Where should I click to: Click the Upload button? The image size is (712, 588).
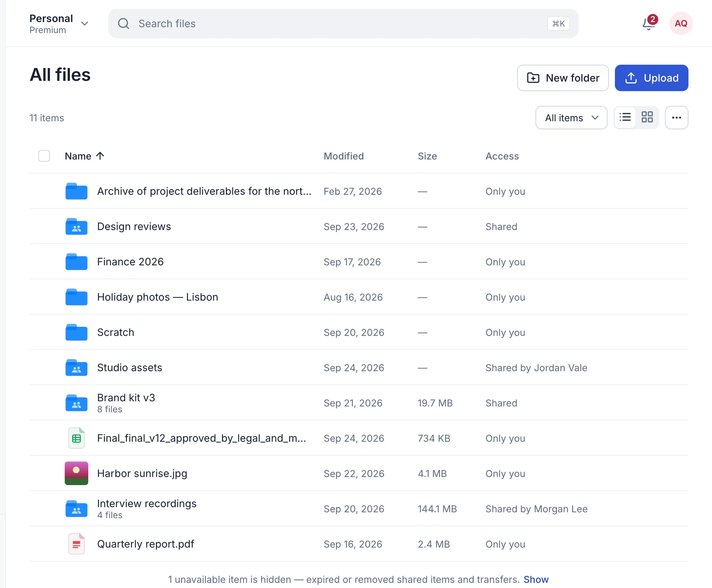(x=651, y=78)
